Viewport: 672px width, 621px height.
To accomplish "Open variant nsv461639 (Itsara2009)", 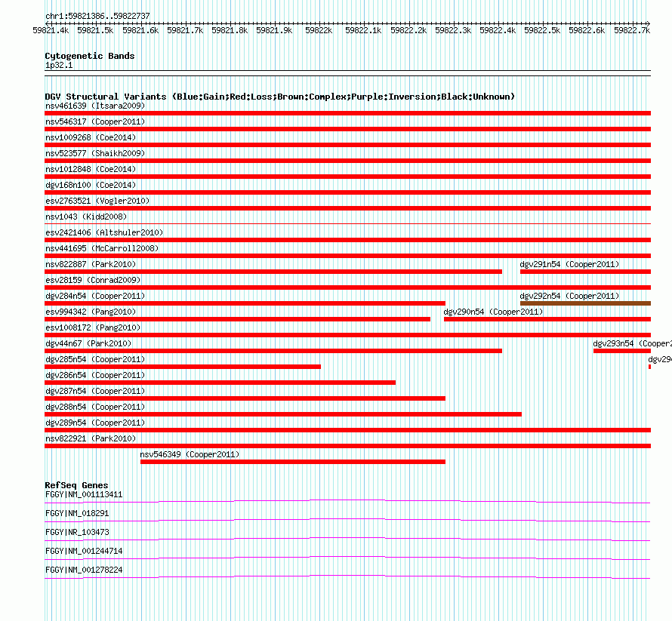I will click(95, 106).
